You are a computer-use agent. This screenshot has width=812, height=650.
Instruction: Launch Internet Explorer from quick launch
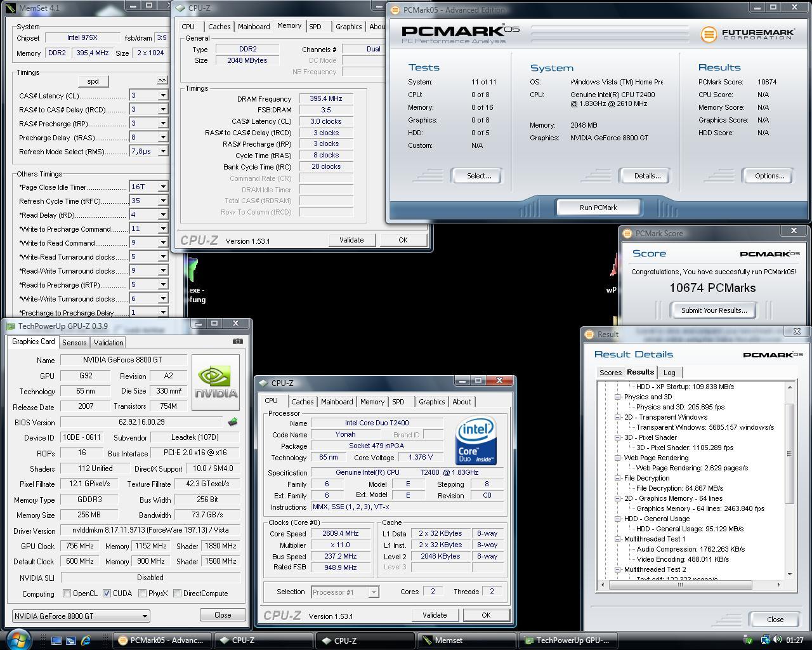click(x=86, y=640)
